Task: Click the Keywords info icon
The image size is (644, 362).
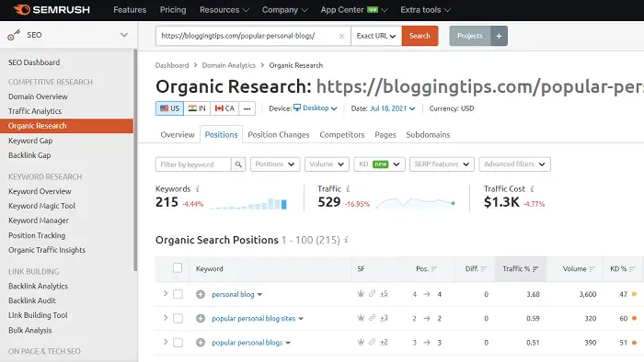Action: [x=198, y=189]
